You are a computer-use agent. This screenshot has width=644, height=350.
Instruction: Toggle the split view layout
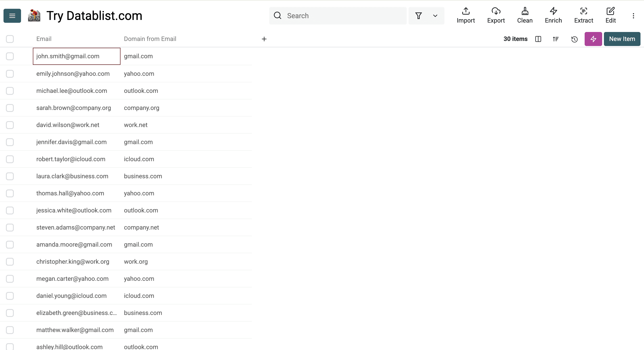coord(538,39)
